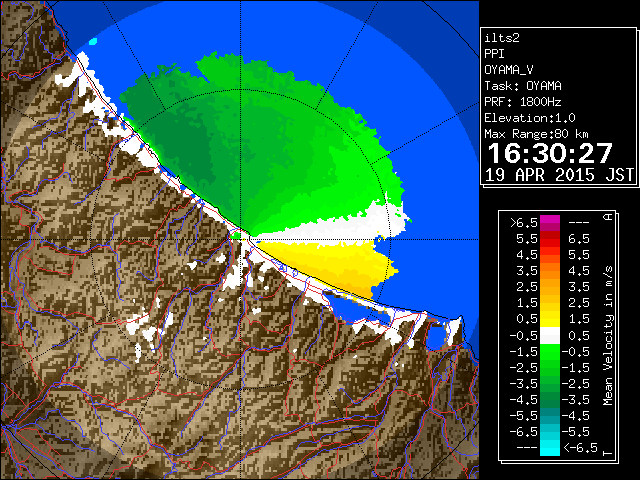Click the OYAMA_V product label
The width and height of the screenshot is (640, 480).
(509, 70)
